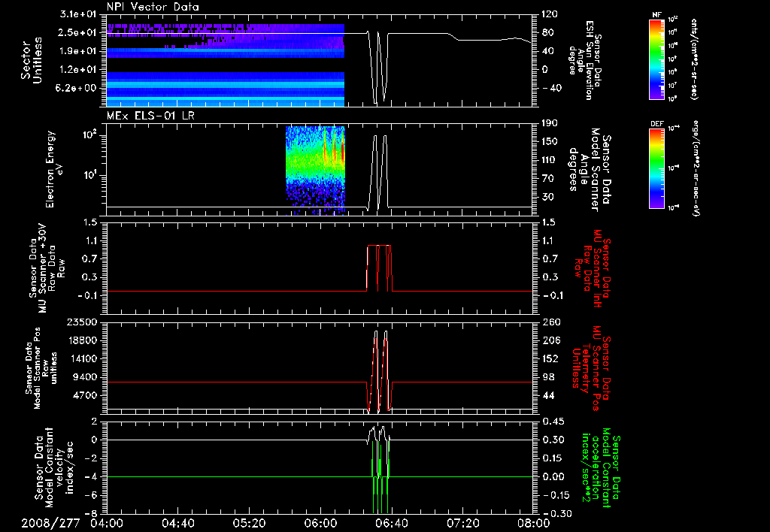
Task: Click the 06:00 time tick label
Action: point(320,523)
